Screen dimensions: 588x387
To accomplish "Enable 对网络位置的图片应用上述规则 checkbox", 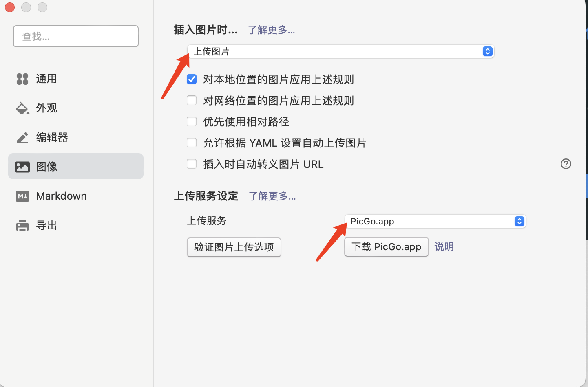I will (192, 100).
